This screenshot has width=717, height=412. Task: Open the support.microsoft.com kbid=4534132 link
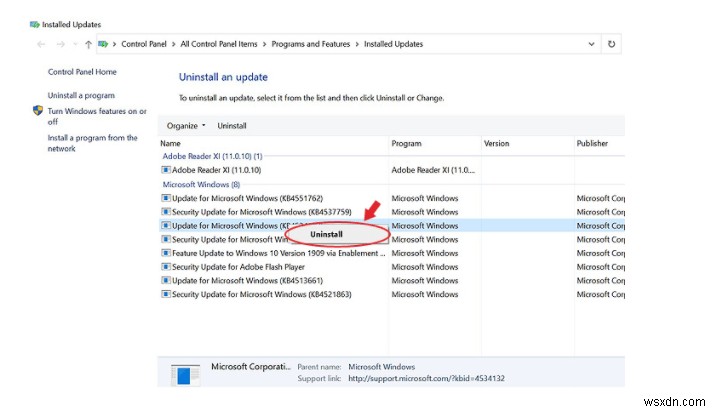point(426,378)
